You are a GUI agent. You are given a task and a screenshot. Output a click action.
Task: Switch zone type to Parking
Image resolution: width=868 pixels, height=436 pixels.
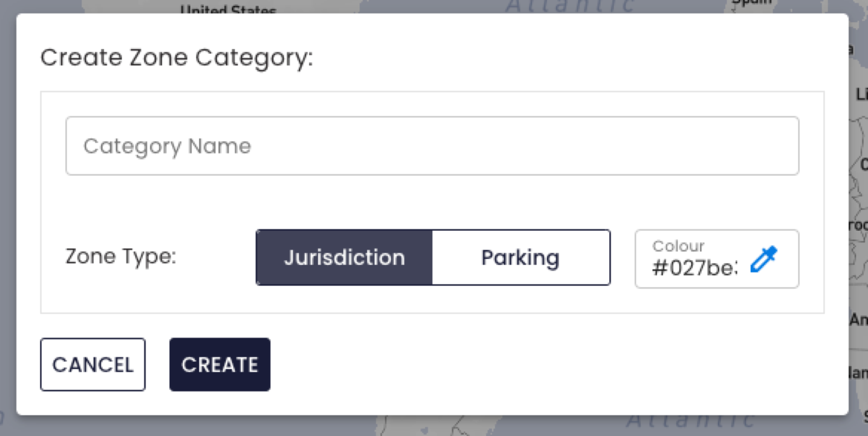pos(521,258)
